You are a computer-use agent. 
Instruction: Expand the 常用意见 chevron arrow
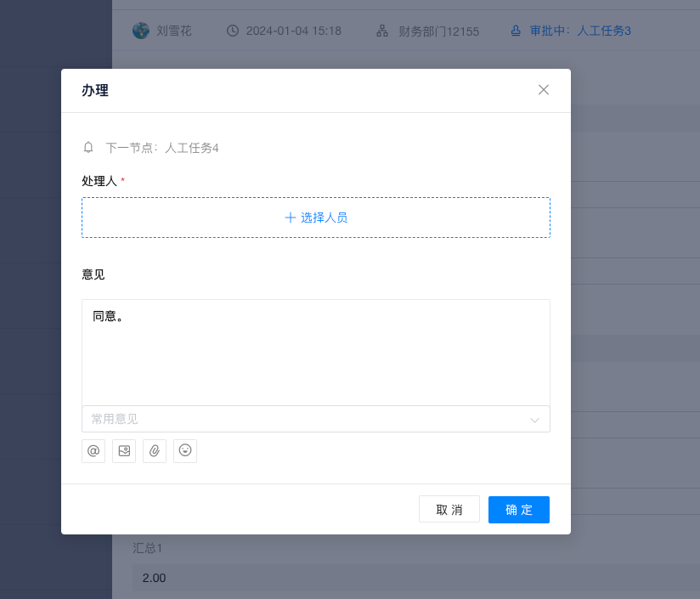click(x=535, y=420)
